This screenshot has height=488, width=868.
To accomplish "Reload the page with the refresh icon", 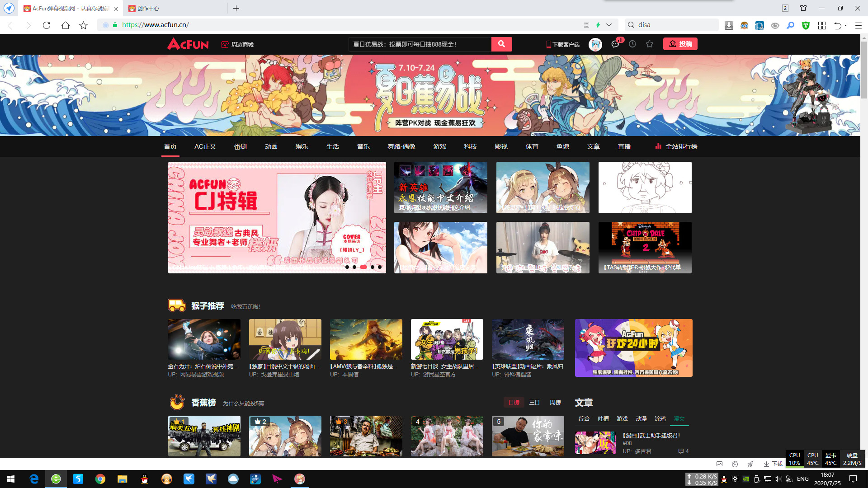I will 47,25.
